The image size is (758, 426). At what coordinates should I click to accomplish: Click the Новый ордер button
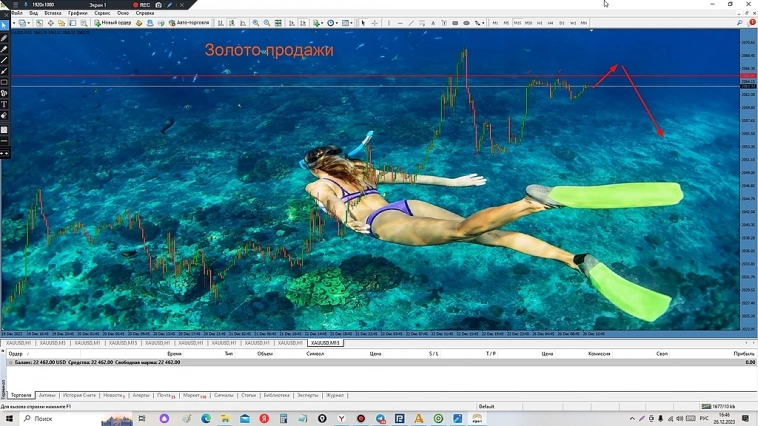pos(113,23)
